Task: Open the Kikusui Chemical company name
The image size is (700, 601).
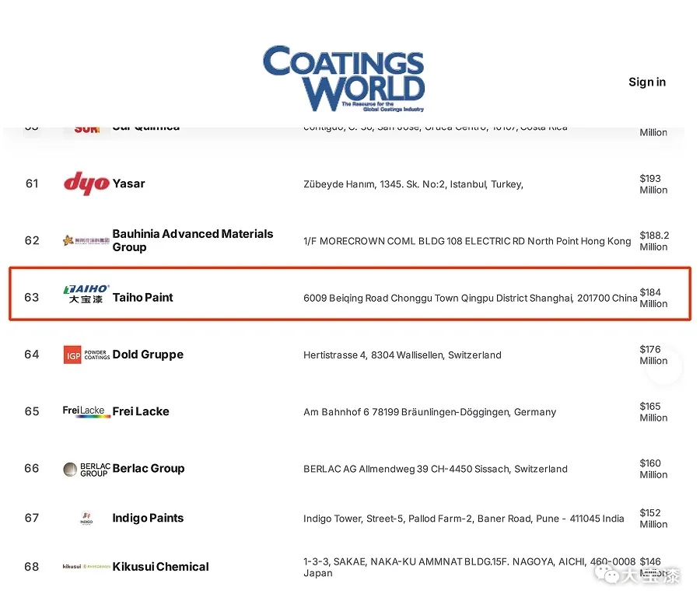Action: 160,567
